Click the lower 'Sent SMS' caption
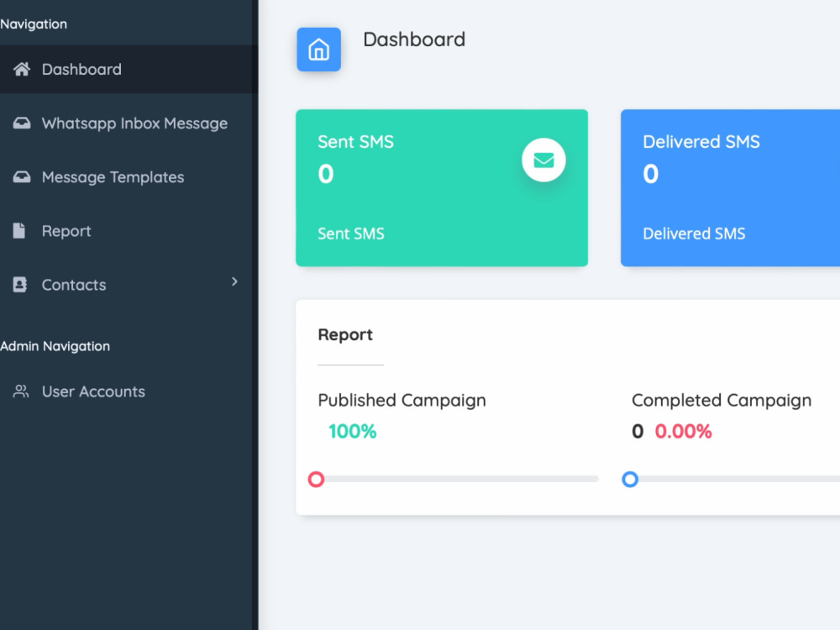This screenshot has height=630, width=840. (x=351, y=234)
